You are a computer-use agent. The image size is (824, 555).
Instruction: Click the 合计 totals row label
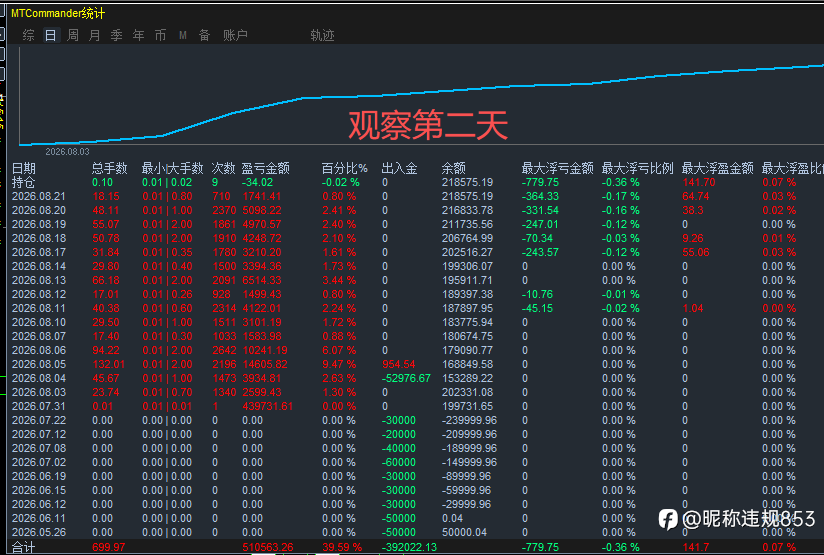[24, 547]
